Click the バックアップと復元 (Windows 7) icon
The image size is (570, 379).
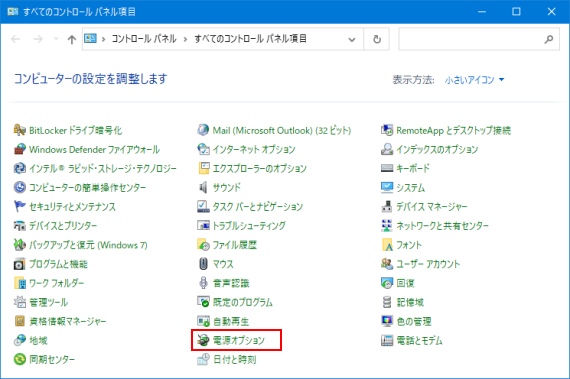tap(20, 245)
